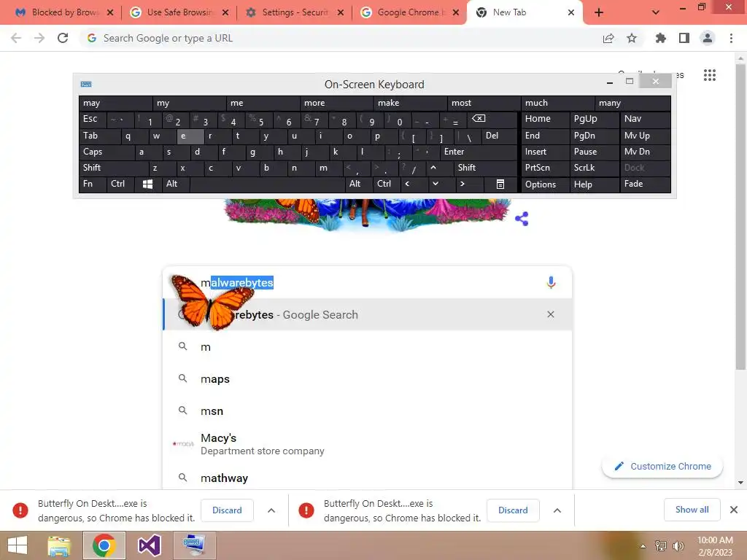
Task: Select the New Tab tab
Action: (x=524, y=12)
